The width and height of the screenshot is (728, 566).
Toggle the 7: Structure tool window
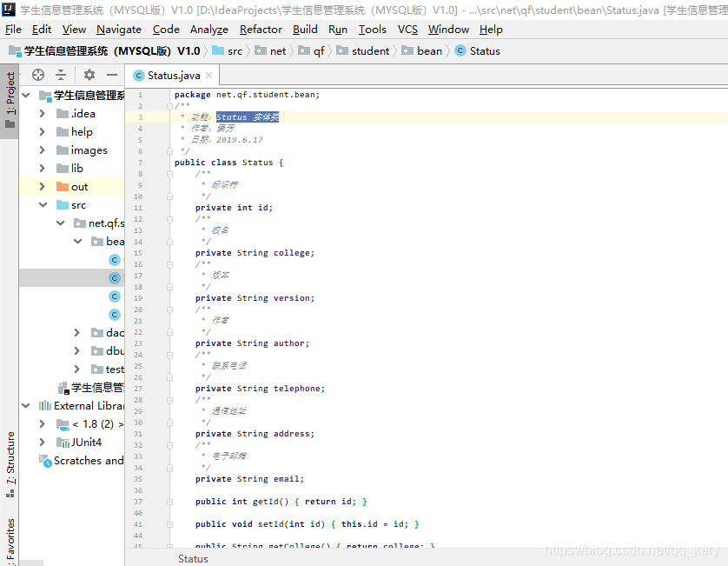coord(10,464)
